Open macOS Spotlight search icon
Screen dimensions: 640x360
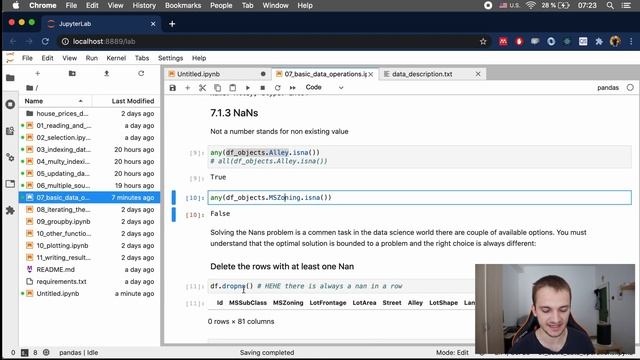(610, 6)
